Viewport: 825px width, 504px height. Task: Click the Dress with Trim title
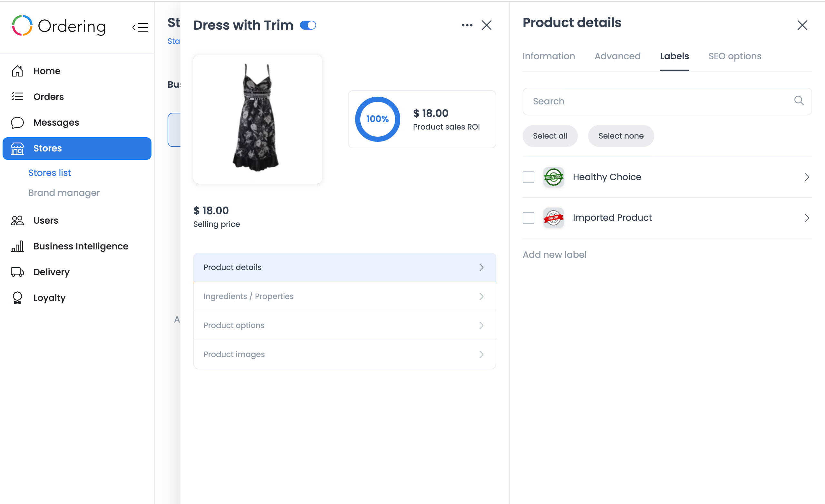243,25
